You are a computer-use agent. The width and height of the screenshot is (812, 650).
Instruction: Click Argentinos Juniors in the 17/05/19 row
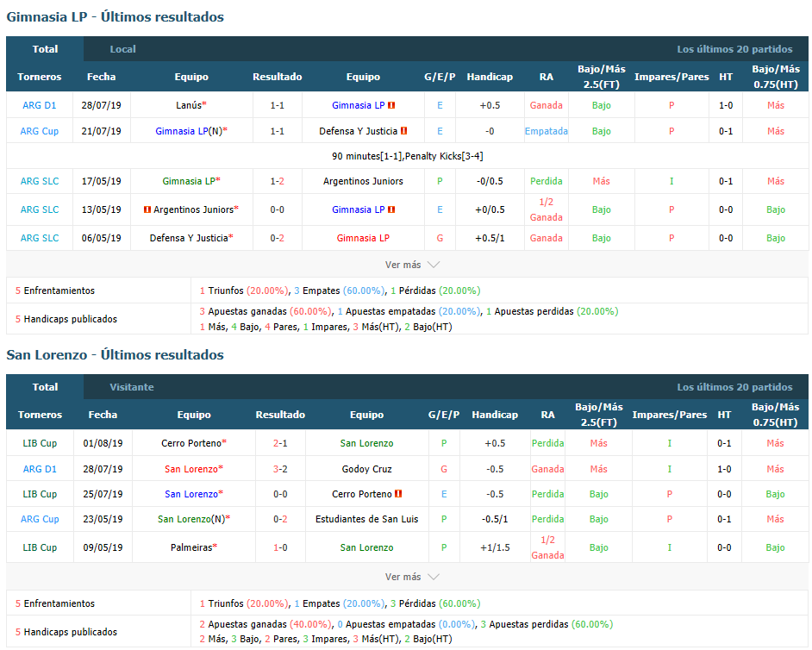pos(363,181)
